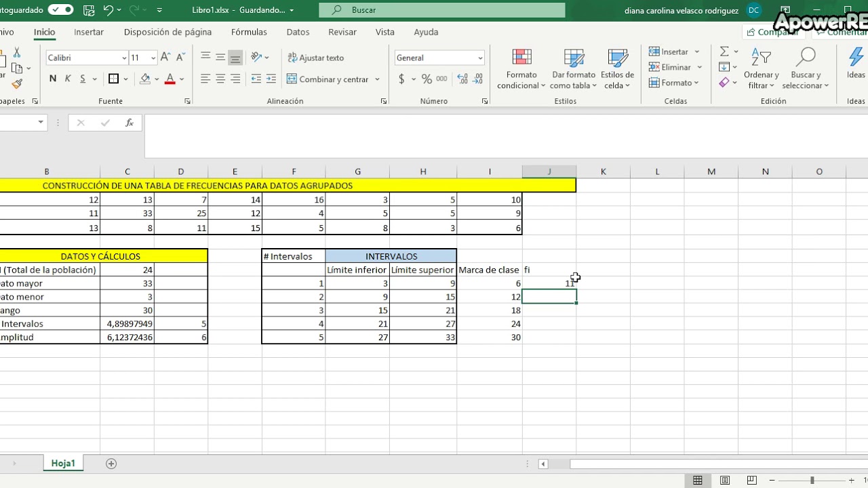The image size is (868, 488).
Task: Open the General number format dropdown
Action: click(481, 58)
